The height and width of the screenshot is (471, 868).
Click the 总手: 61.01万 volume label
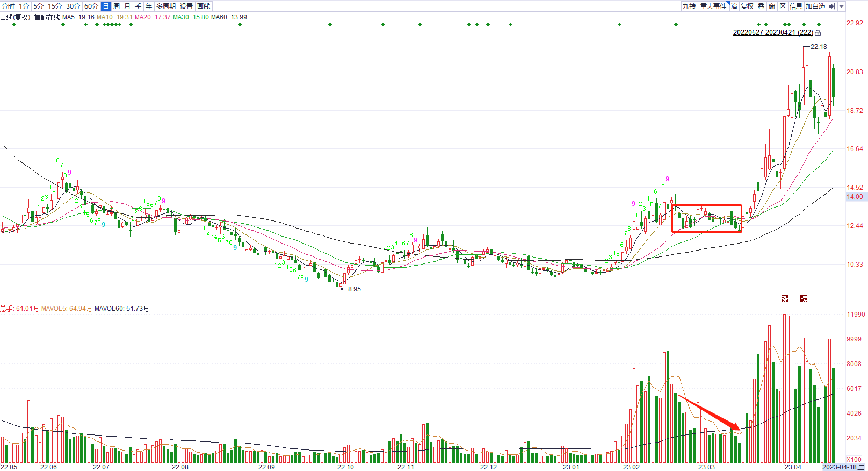[20, 309]
